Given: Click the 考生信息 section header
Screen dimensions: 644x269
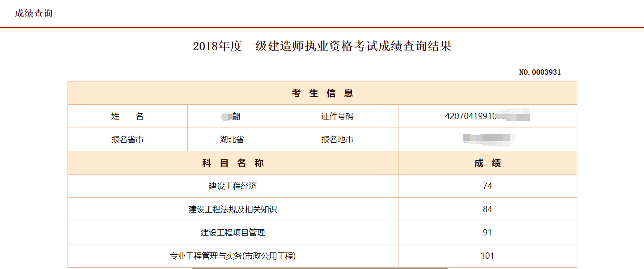Looking at the screenshot, I should pyautogui.click(x=322, y=93).
